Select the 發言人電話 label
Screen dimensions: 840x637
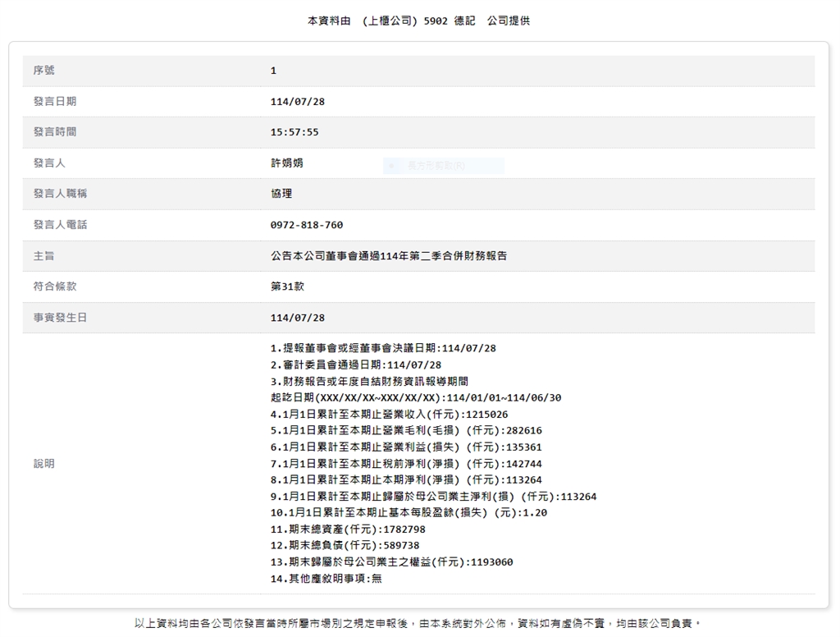pos(60,225)
